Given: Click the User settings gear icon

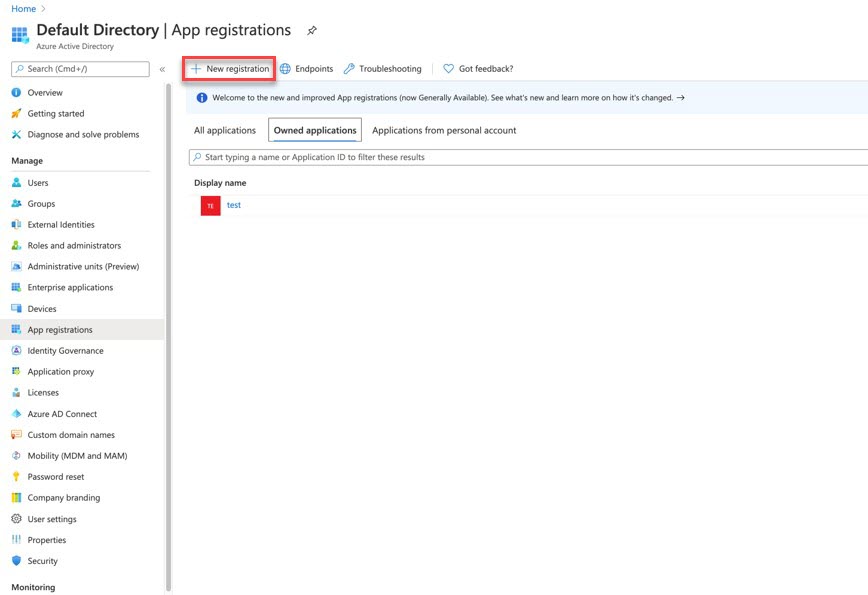Looking at the screenshot, I should pos(17,519).
